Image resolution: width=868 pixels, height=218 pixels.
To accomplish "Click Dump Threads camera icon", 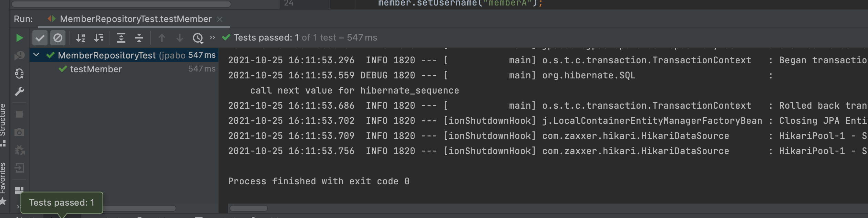I will (19, 132).
